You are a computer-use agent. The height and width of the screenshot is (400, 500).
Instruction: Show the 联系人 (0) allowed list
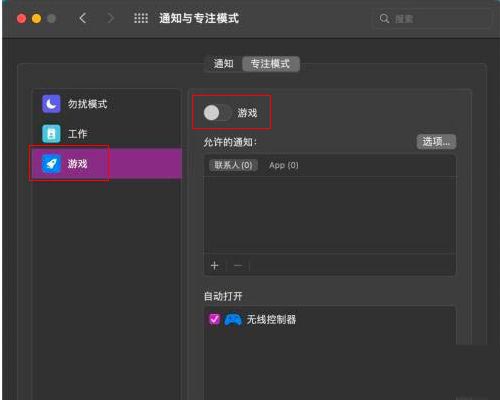point(233,165)
